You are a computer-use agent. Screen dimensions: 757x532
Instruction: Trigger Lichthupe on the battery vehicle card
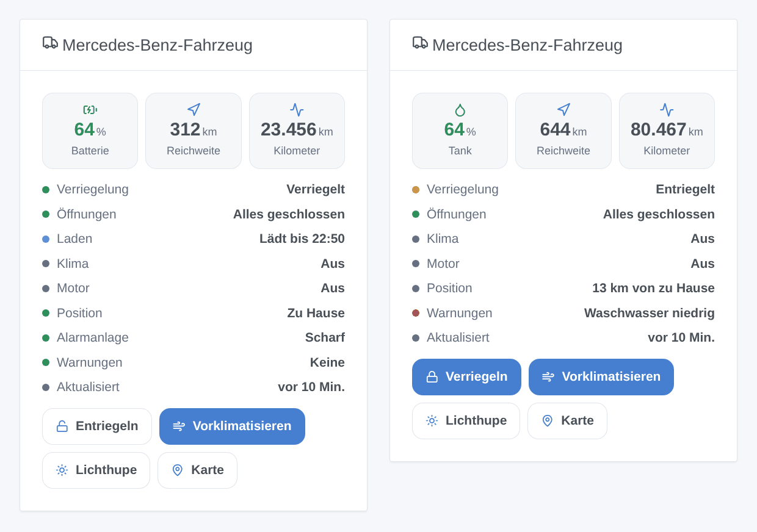(96, 470)
